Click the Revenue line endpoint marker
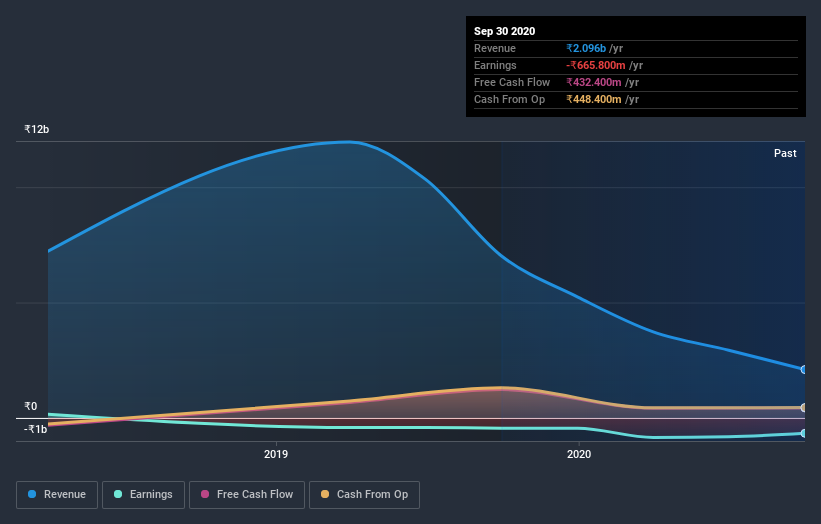The width and height of the screenshot is (821, 524). (x=804, y=370)
